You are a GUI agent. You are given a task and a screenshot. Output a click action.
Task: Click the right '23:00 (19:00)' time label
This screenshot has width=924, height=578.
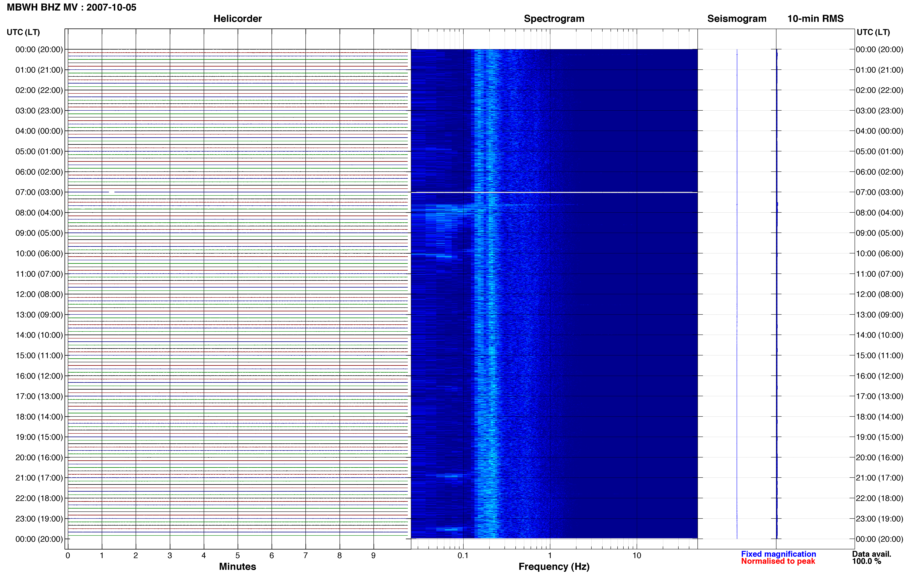(x=879, y=519)
